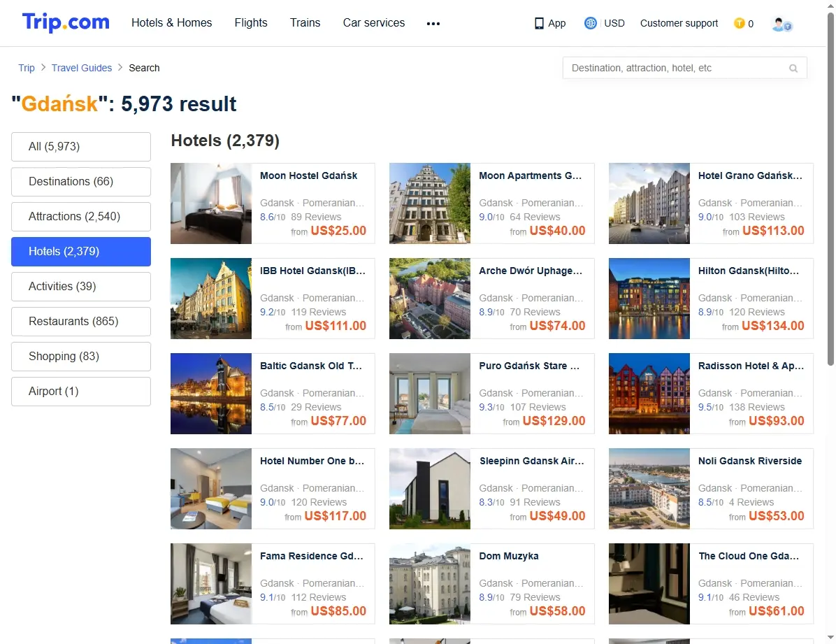Open Customer support
This screenshot has width=836, height=644.
click(679, 23)
